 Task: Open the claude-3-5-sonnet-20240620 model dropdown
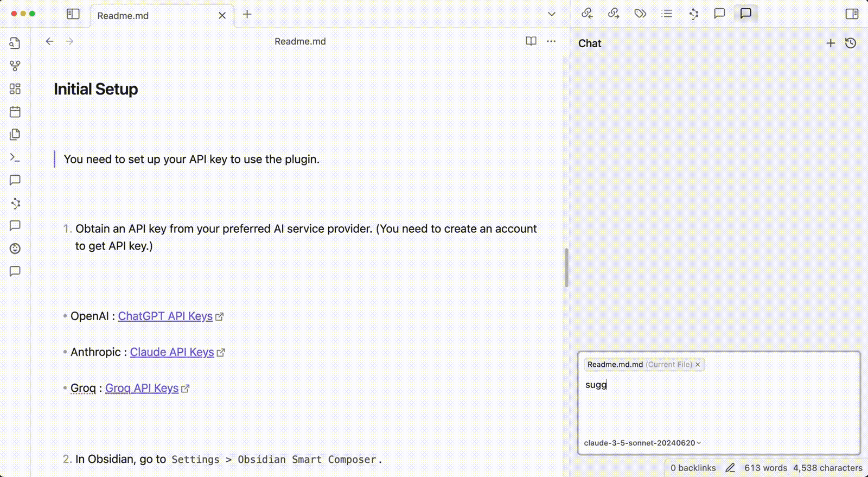click(642, 443)
